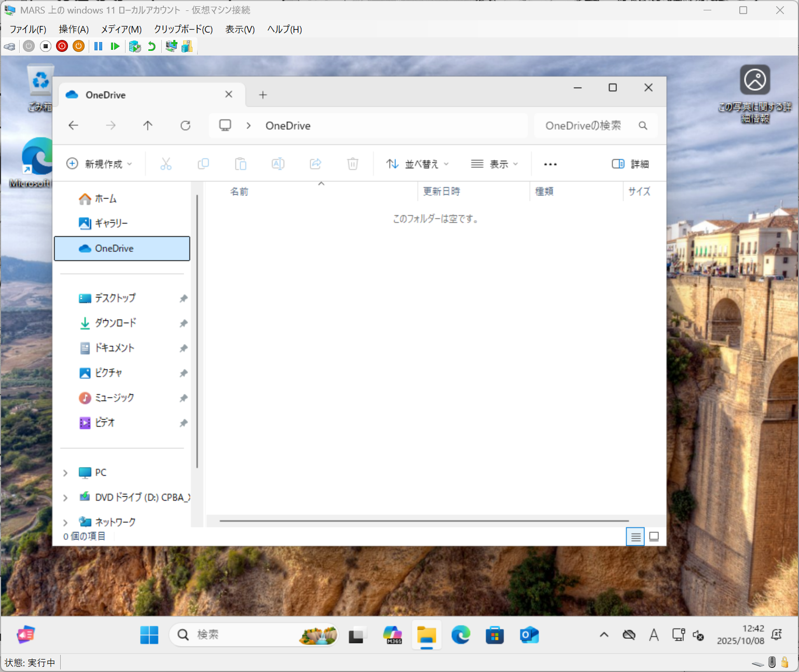This screenshot has width=799, height=672.
Task: Click the Ctrl+Alt+Del icon in toolbar
Action: (9, 46)
